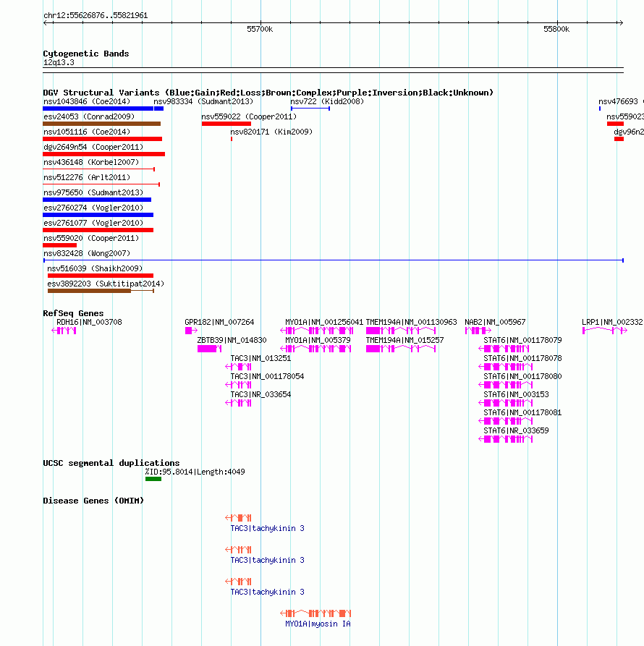This screenshot has height=646, width=644.
Task: Click the GPR182|NM_007264 gene label
Action: click(219, 322)
